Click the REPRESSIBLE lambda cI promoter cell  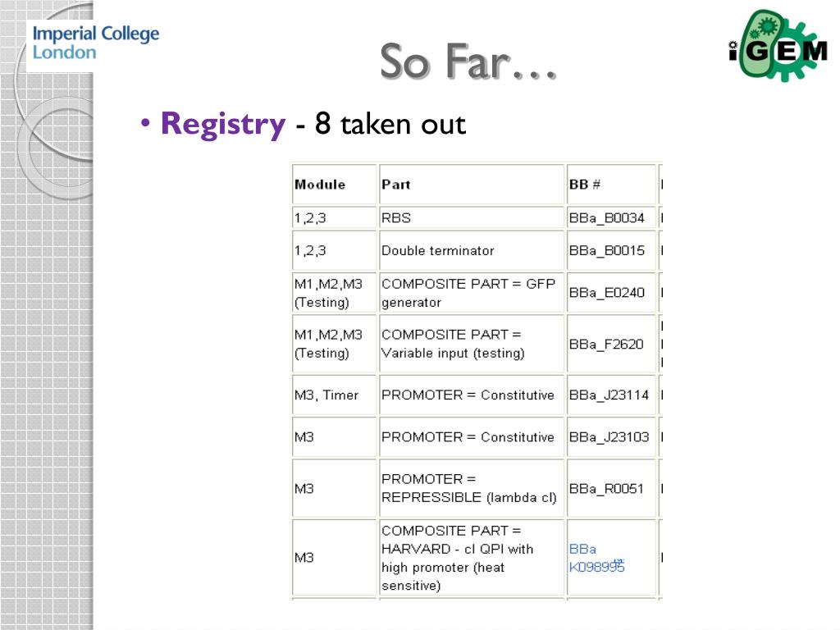472,489
